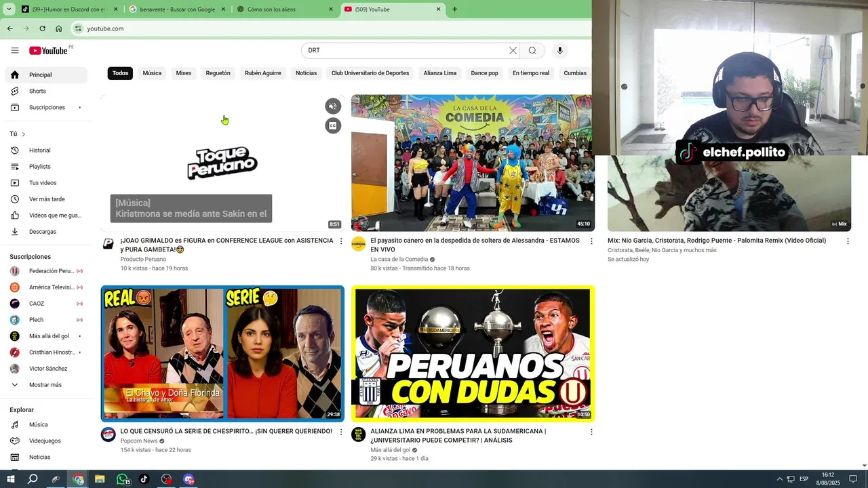Open Tus videos in the sidebar
Image resolution: width=868 pixels, height=488 pixels.
46,183
